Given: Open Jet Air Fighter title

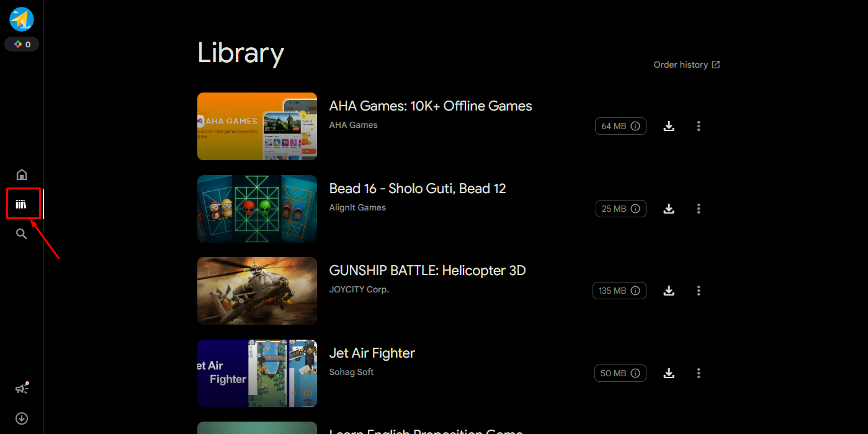Looking at the screenshot, I should pos(372,353).
